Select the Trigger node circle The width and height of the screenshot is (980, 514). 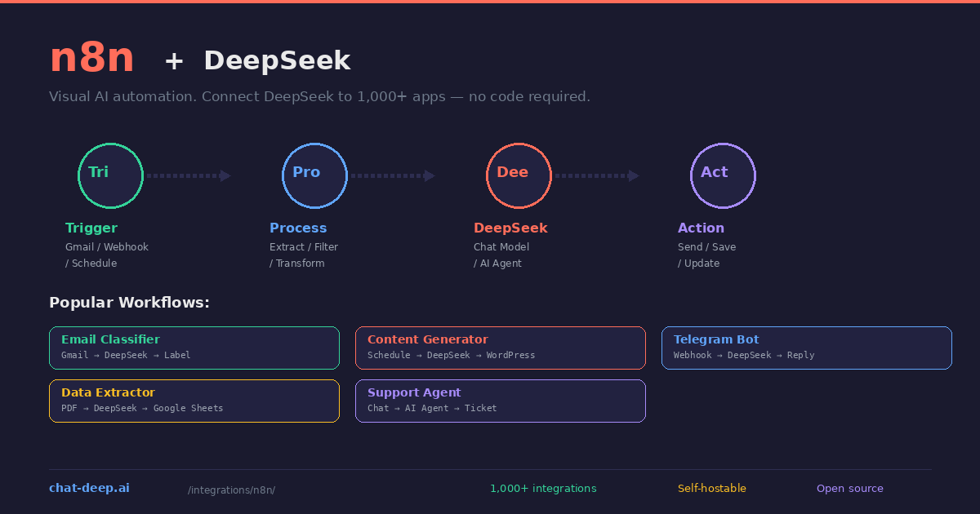point(110,175)
